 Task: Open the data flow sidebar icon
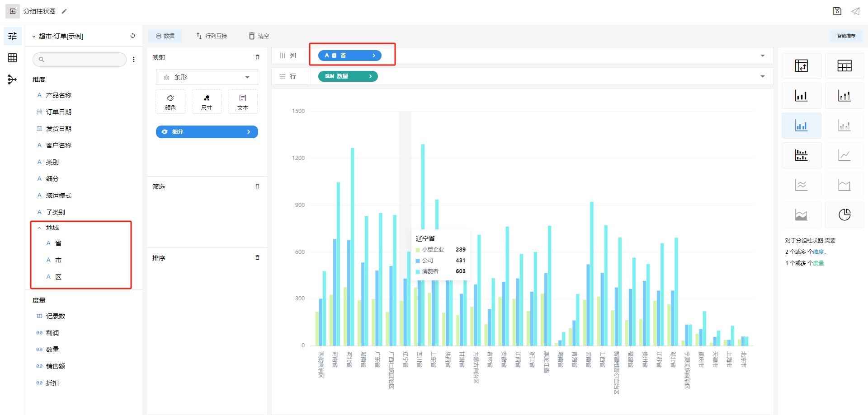(x=13, y=80)
